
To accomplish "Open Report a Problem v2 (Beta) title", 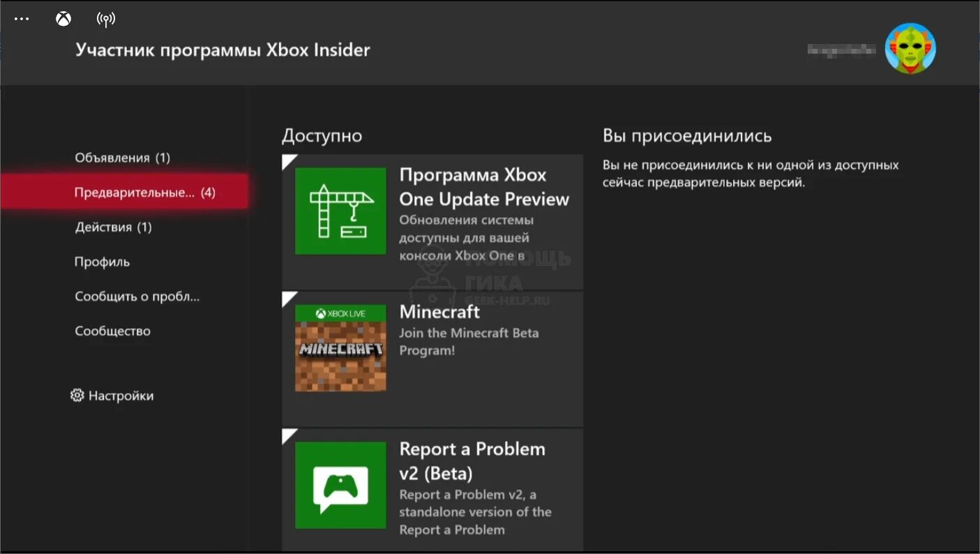I will coord(472,461).
